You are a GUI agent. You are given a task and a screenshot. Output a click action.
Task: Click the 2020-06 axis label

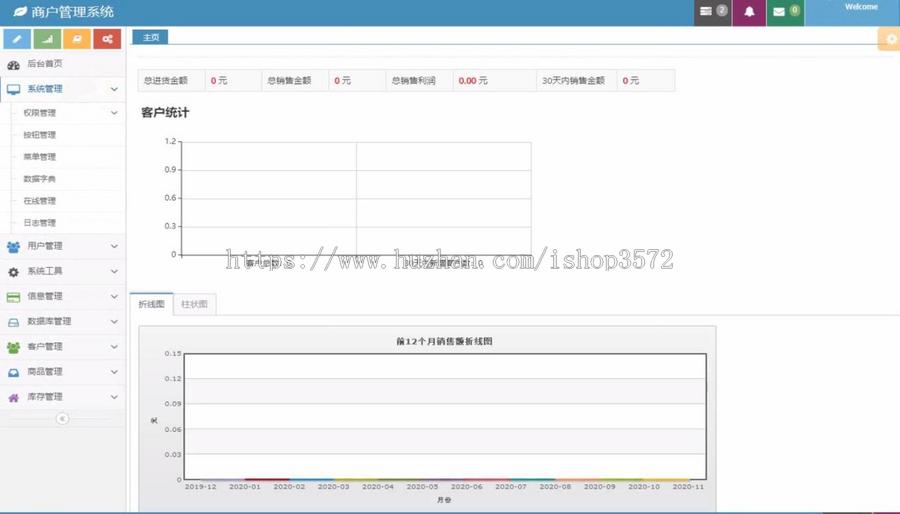point(467,486)
